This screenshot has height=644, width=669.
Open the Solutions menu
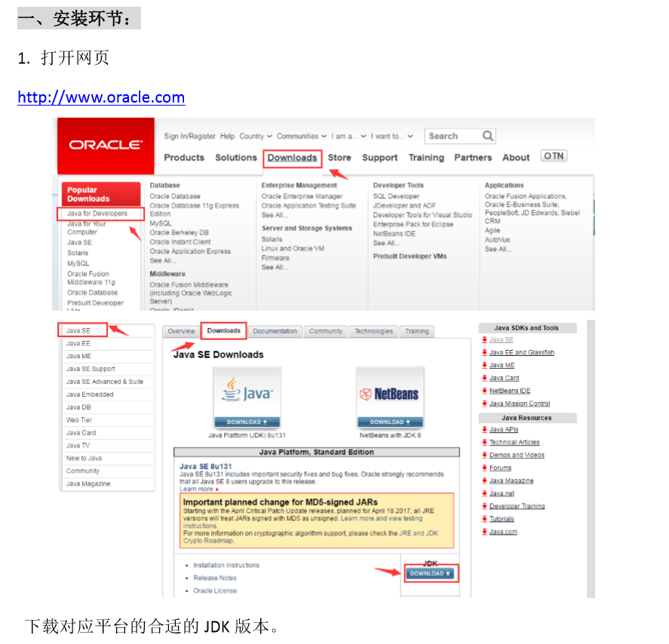pyautogui.click(x=236, y=158)
